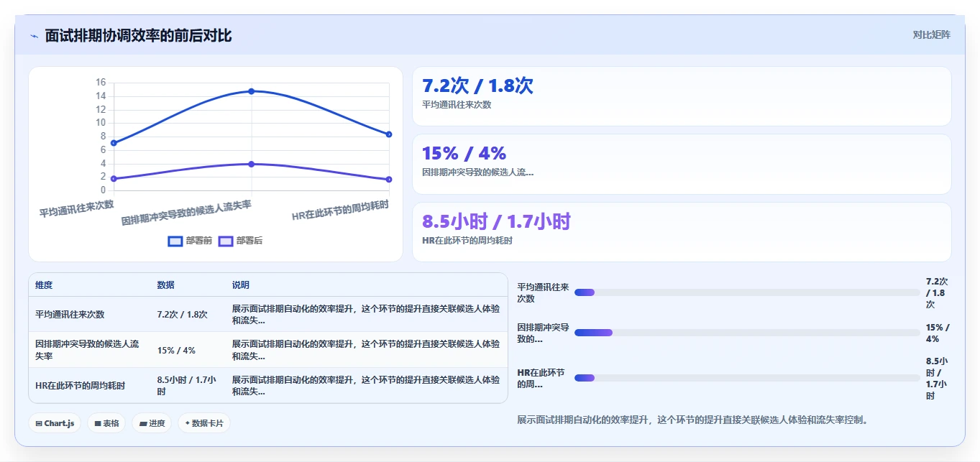
Task: Click progress value 8.5小时 / 1.7小时 at right
Action: [x=937, y=378]
